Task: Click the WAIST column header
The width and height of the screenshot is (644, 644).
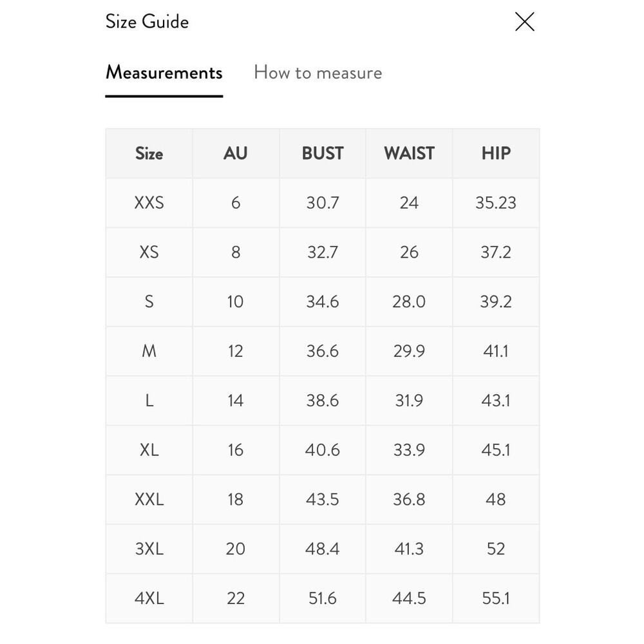Action: [x=409, y=153]
